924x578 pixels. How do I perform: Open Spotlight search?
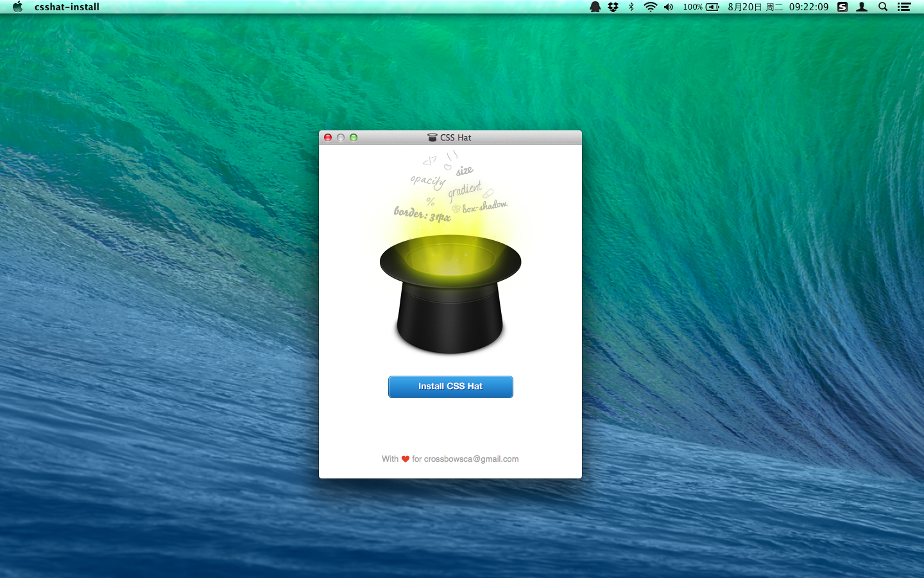pyautogui.click(x=883, y=7)
